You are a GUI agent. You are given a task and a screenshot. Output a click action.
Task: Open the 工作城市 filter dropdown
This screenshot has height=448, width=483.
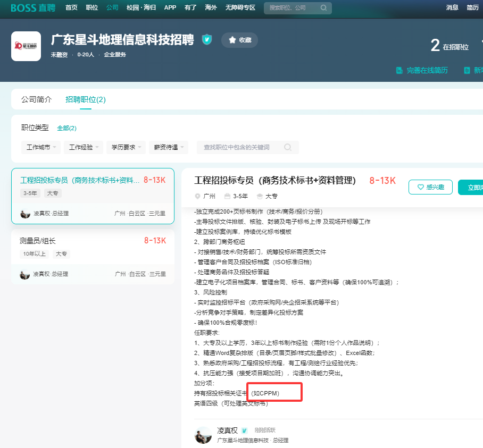pos(40,147)
